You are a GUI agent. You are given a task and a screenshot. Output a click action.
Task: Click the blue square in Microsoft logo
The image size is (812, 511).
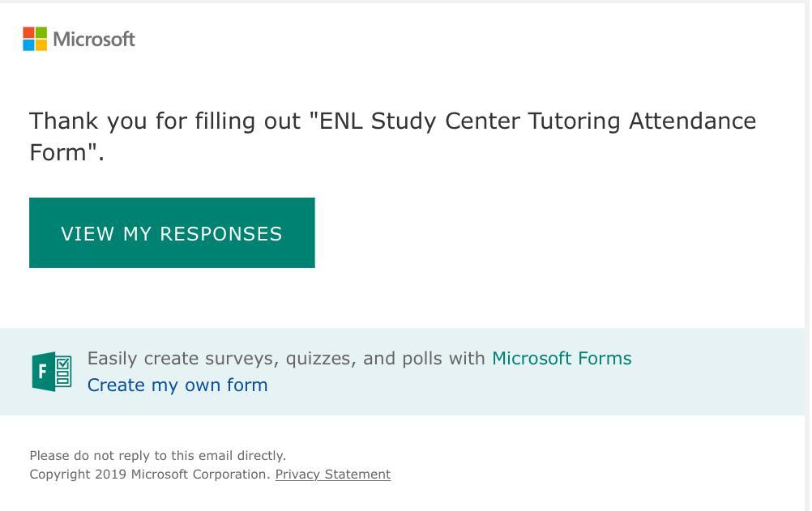[x=28, y=45]
